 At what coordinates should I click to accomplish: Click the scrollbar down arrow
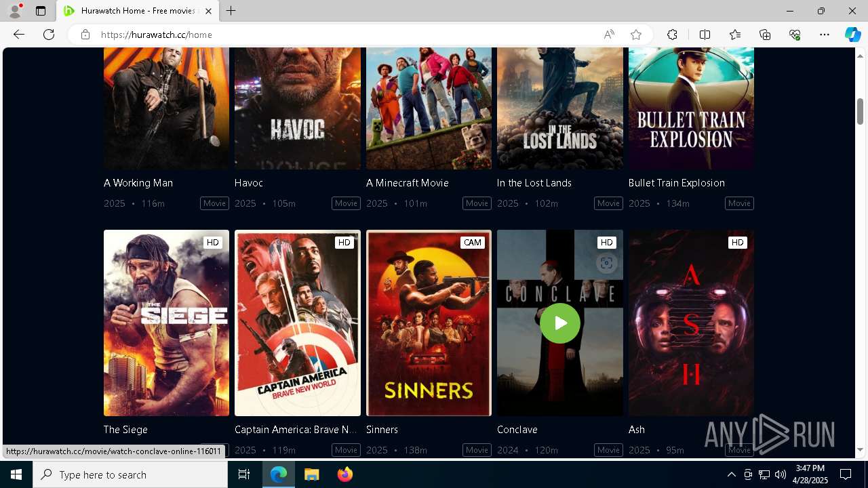click(x=861, y=450)
